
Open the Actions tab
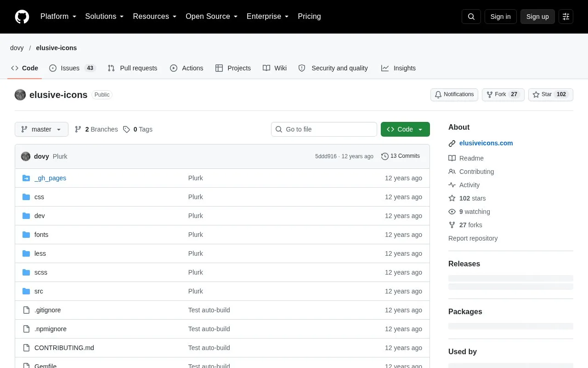187,68
